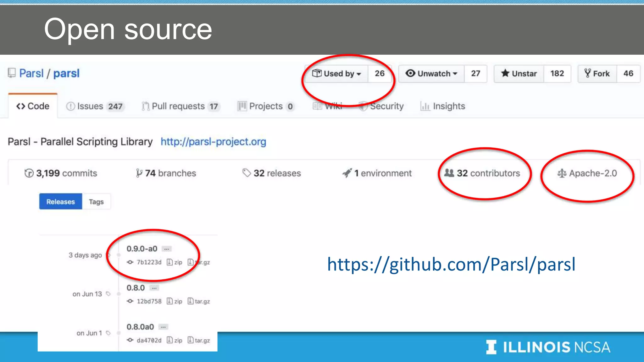
Task: Click the commit icon beside 12bd758
Action: tap(130, 301)
